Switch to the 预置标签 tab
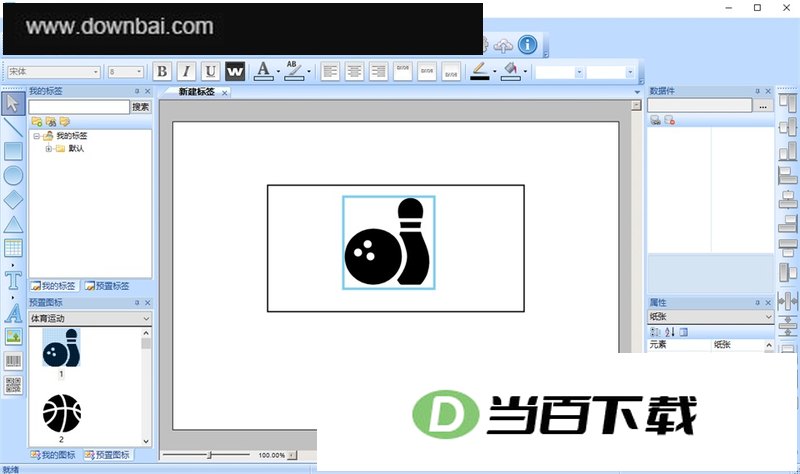800x474 pixels. click(108, 286)
